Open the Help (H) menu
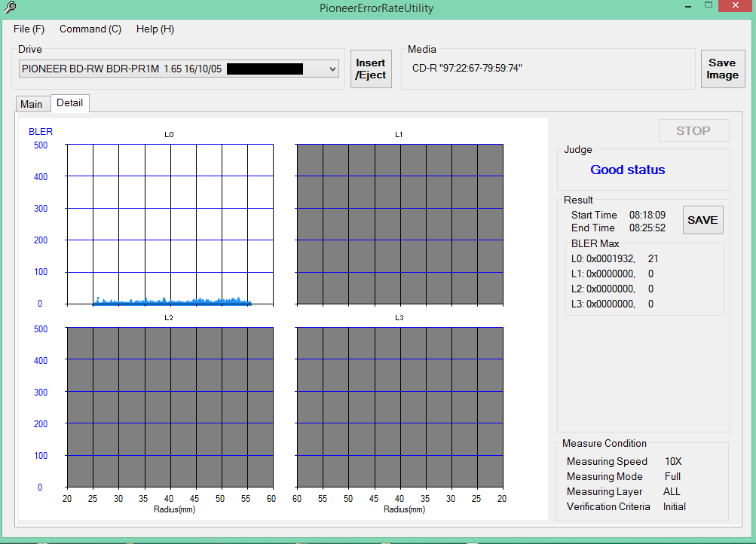756x544 pixels. pos(155,29)
